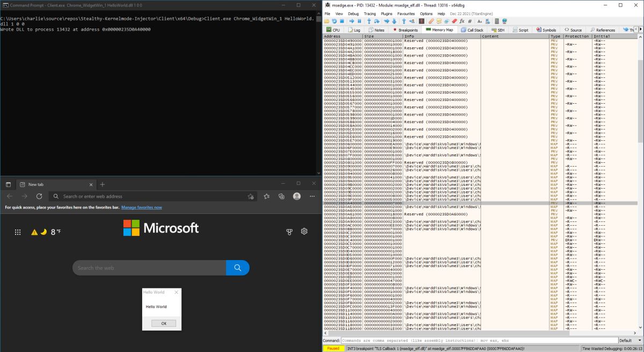Open the x64dbg Plugins menu

point(386,13)
